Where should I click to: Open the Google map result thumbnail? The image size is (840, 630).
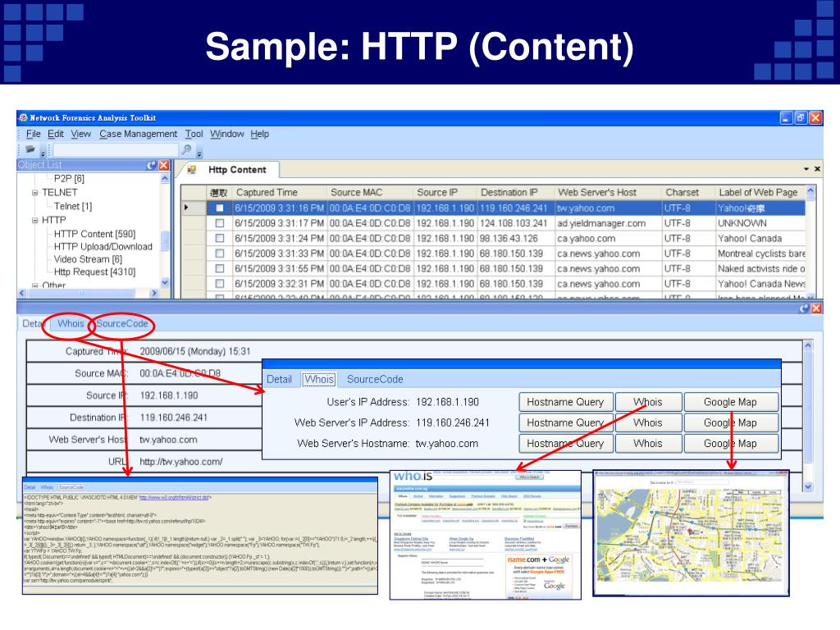coord(691,533)
